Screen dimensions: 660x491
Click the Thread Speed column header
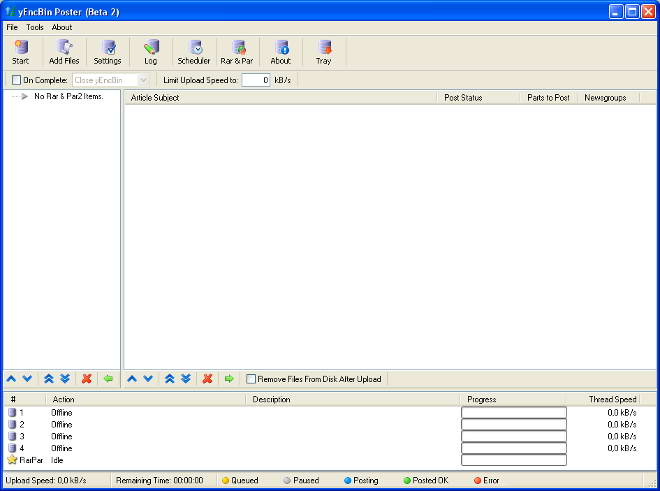pos(604,399)
